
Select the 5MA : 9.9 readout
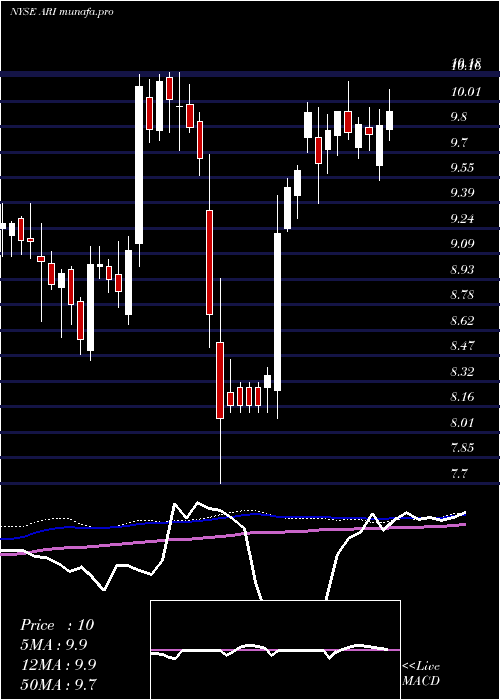[x=54, y=645]
